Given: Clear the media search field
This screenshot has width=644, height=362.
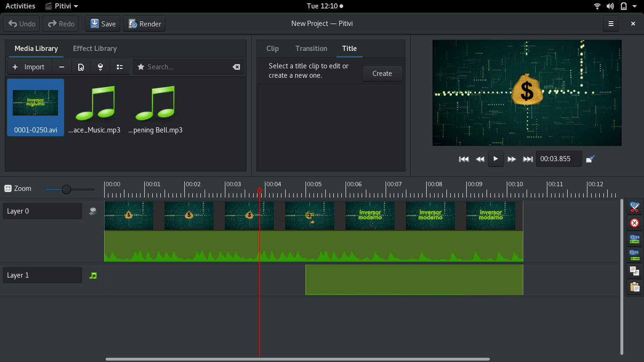Looking at the screenshot, I should click(x=236, y=67).
